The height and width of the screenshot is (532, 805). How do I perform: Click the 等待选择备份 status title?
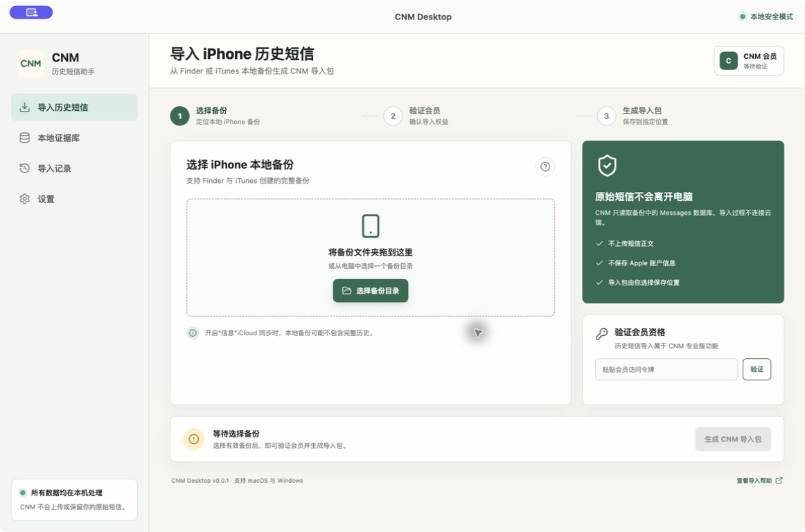coord(236,434)
